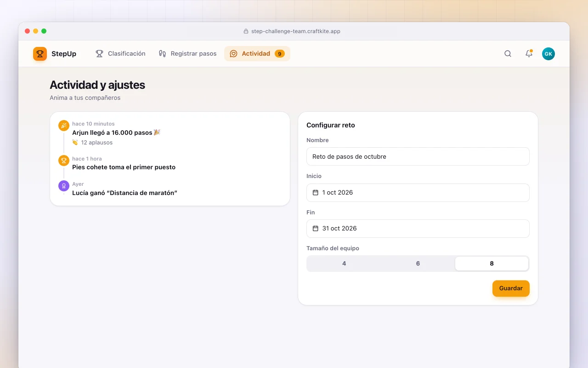Screen dimensions: 588x368
Task: Click the trophy icon beside Pies cohete entry
Action: (x=64, y=161)
